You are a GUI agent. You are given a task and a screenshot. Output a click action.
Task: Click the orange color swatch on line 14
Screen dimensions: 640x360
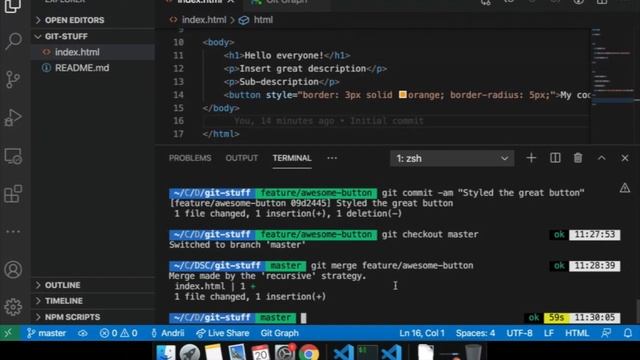coord(402,95)
